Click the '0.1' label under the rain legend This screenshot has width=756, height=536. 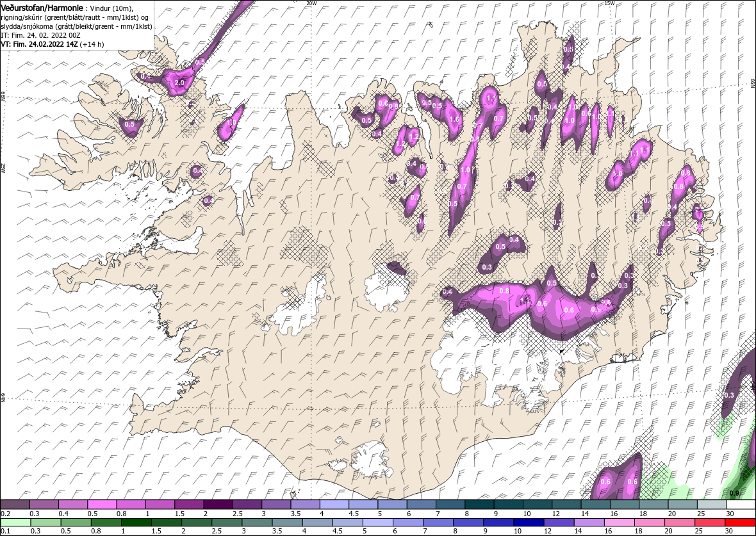tap(6, 532)
